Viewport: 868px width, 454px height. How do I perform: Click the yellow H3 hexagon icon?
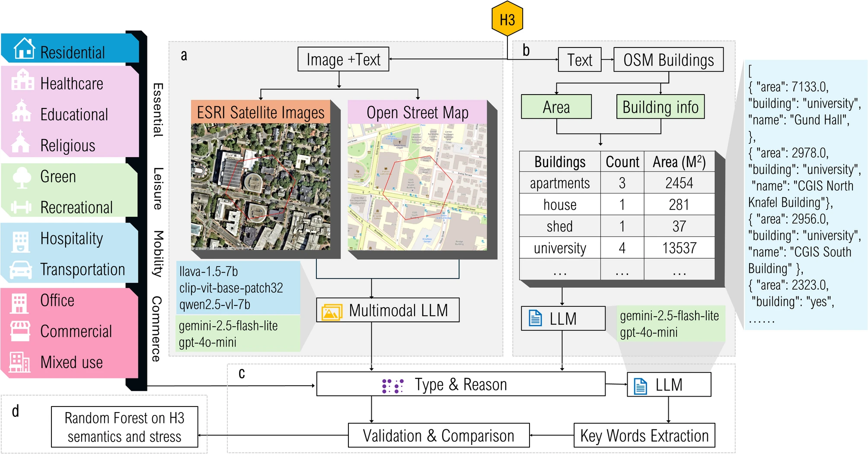point(507,19)
